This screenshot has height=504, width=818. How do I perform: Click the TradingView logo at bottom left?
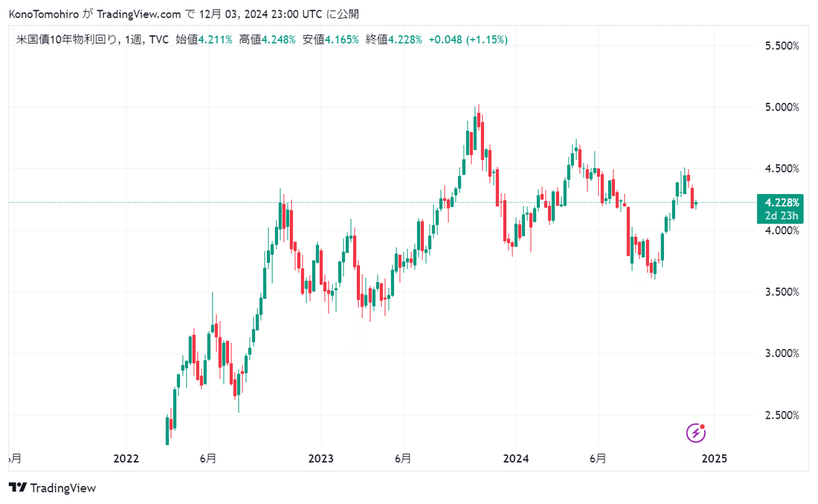pyautogui.click(x=52, y=488)
